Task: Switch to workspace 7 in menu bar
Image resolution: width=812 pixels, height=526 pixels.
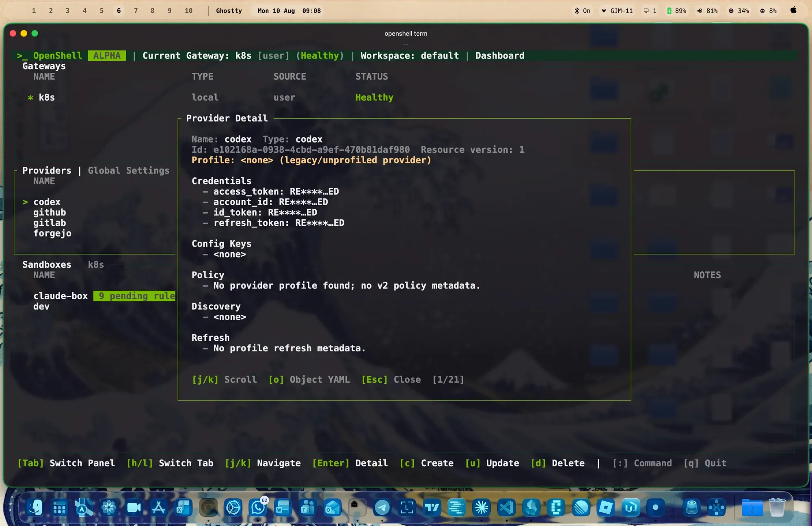Action: coord(136,11)
